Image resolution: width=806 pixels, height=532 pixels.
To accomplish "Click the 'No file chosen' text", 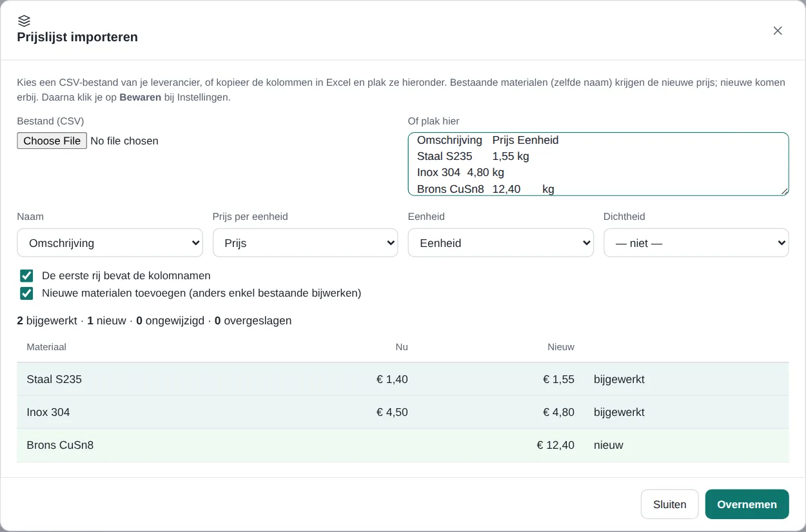I will (x=124, y=141).
